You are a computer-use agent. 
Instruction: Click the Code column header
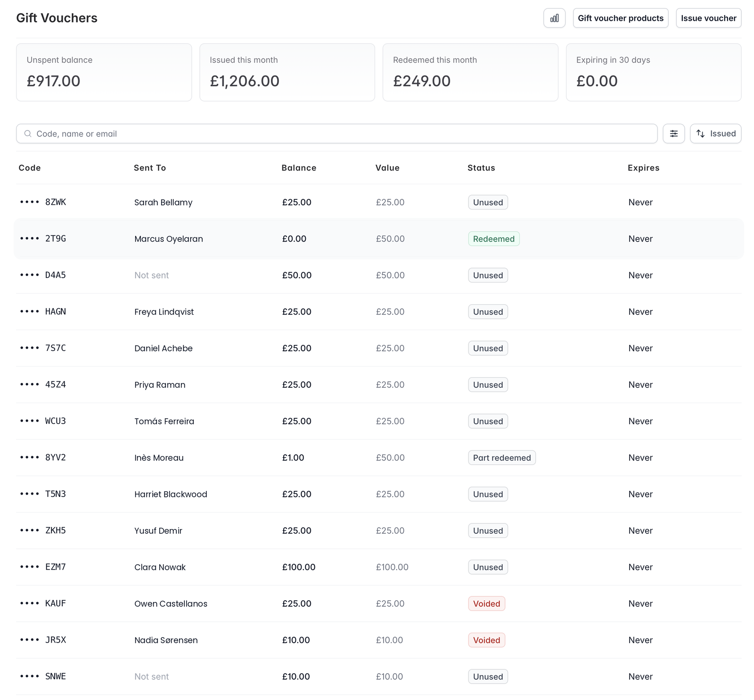[30, 168]
